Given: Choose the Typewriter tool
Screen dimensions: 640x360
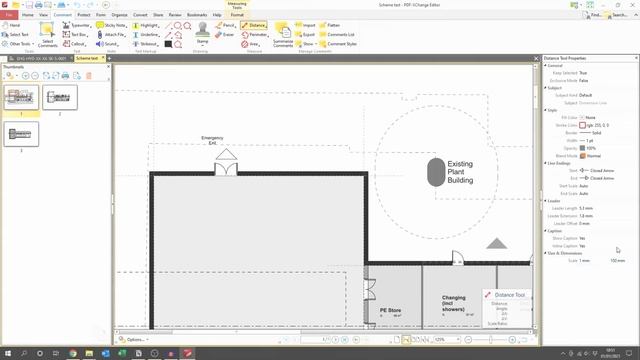Looking at the screenshot, I should point(76,25).
